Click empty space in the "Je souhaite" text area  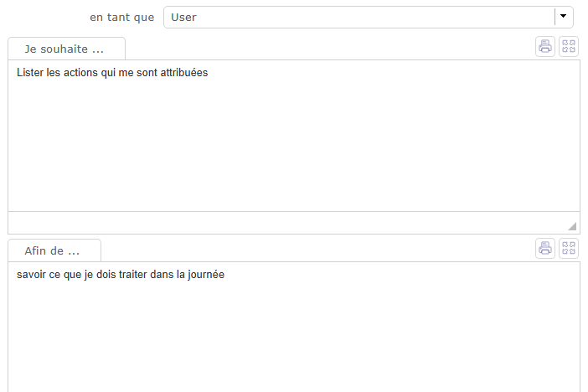(x=293, y=142)
